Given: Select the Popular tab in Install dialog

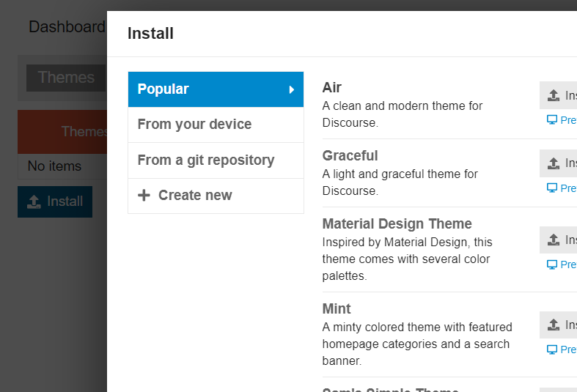Looking at the screenshot, I should click(216, 89).
